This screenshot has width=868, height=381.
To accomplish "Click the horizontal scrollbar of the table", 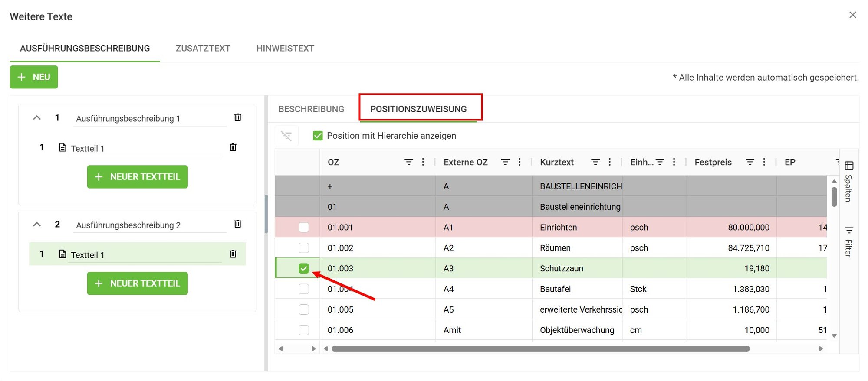I will pyautogui.click(x=540, y=348).
